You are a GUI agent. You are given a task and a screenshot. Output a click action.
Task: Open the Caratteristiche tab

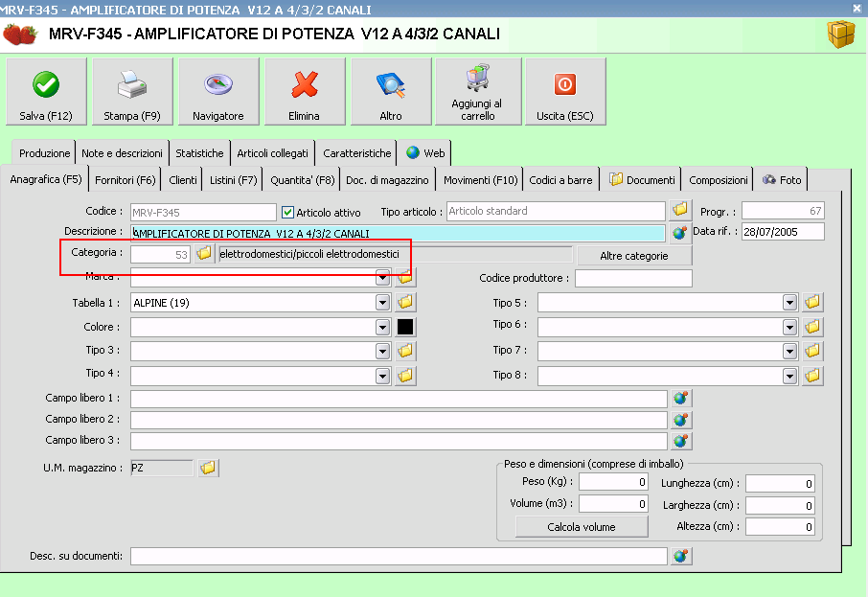tap(357, 153)
